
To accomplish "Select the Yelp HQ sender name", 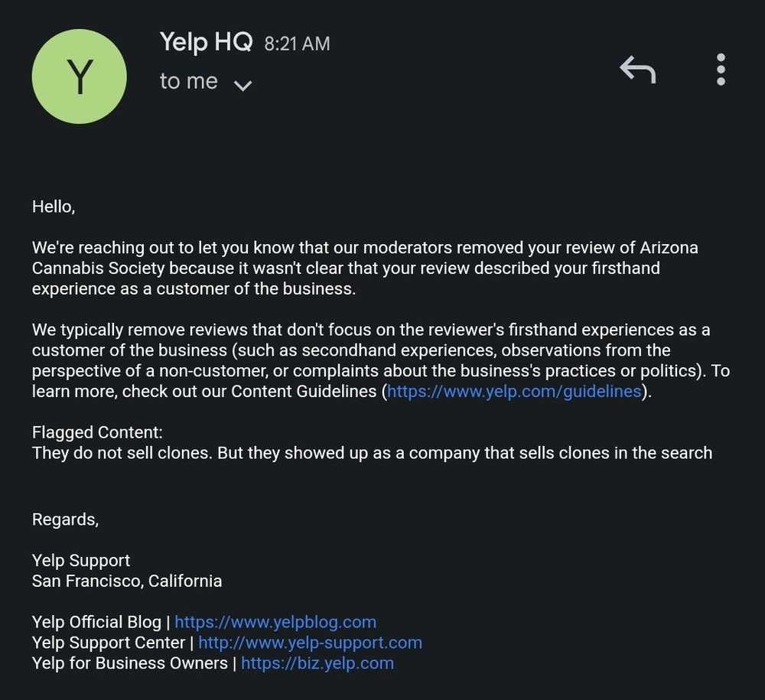I will pyautogui.click(x=206, y=41).
